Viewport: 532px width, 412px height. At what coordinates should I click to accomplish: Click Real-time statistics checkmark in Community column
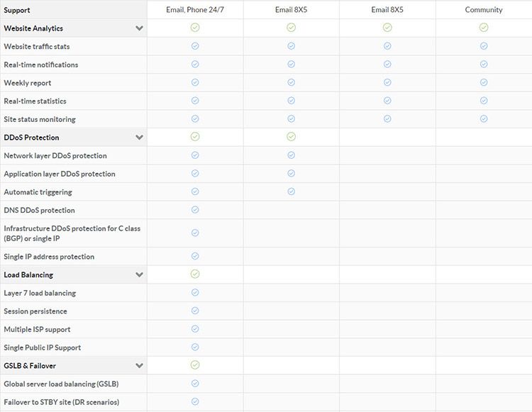coord(484,101)
